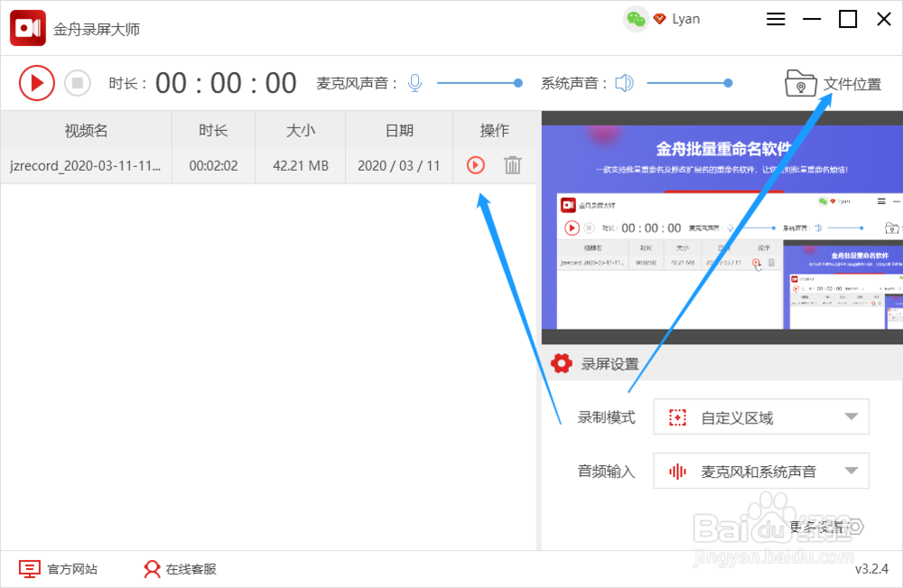903x588 pixels.
Task: Open the WeChat icon beside the user name
Action: click(636, 19)
